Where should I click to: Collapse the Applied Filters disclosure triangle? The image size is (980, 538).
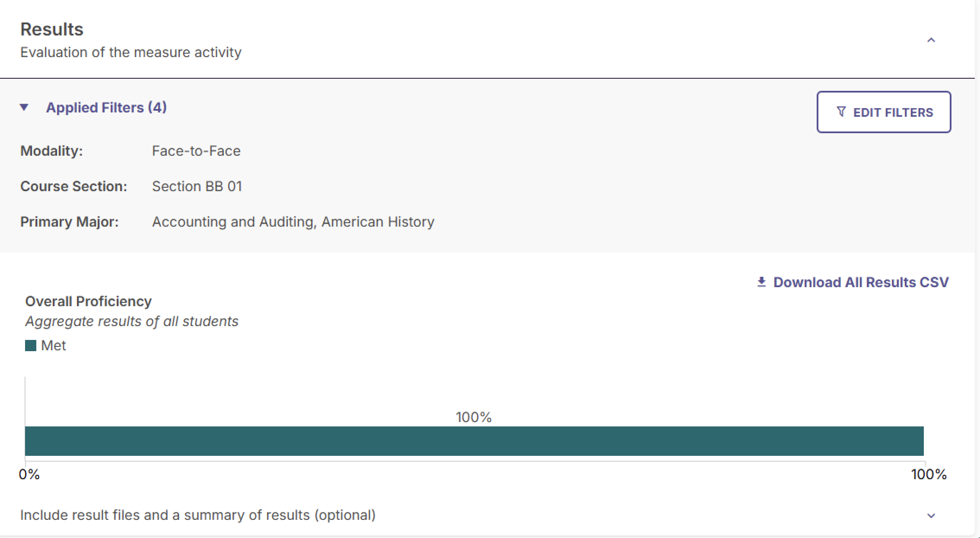coord(24,107)
